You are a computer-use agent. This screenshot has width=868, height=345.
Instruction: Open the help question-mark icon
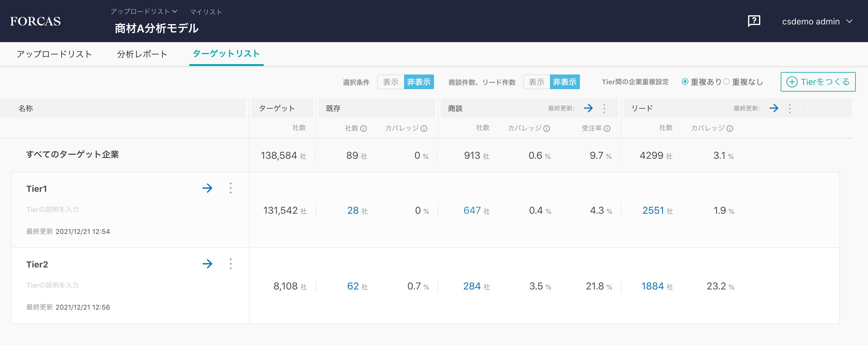(x=754, y=21)
